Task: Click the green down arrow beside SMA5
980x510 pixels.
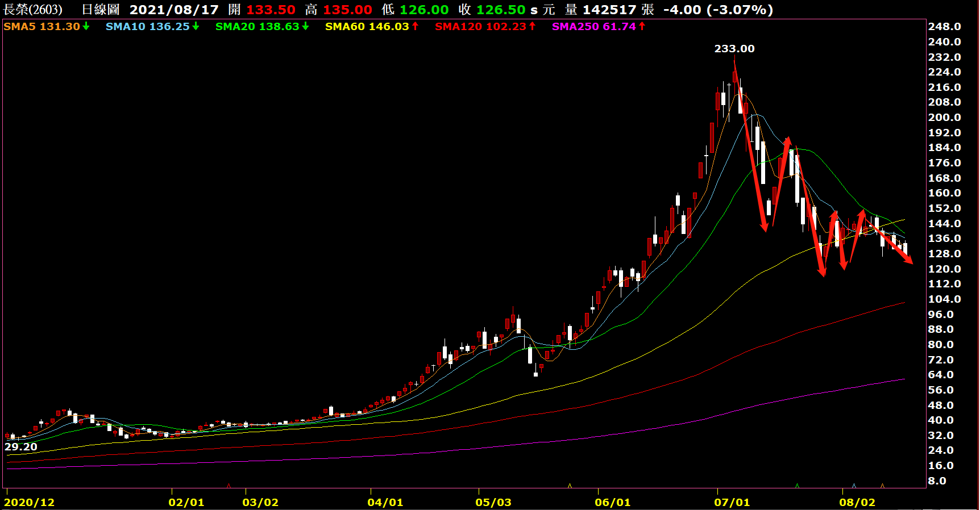Action: point(86,26)
